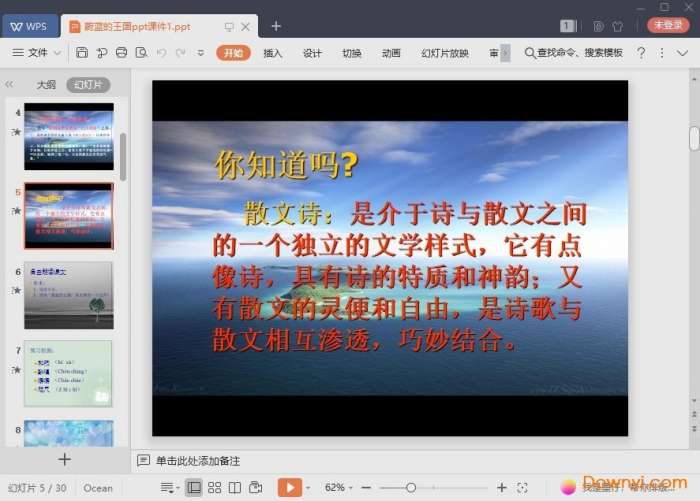Add new slide with plus button
This screenshot has width=700, height=501.
click(65, 459)
